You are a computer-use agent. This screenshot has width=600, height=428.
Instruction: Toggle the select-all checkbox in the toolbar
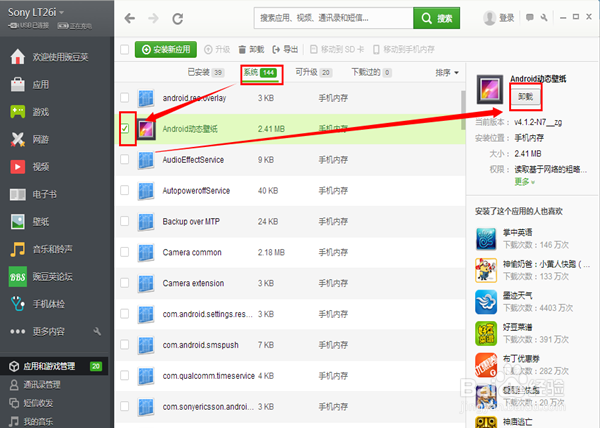(124, 49)
